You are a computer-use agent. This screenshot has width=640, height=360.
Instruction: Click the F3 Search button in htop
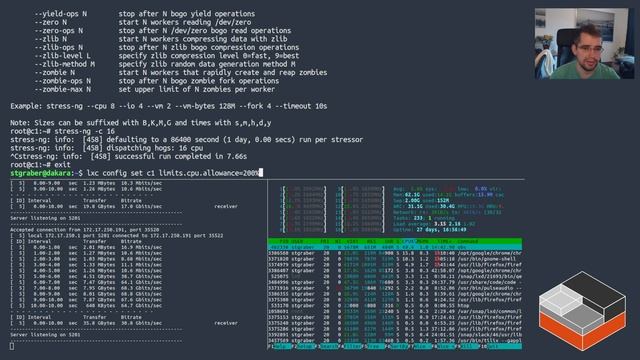[x=328, y=346]
